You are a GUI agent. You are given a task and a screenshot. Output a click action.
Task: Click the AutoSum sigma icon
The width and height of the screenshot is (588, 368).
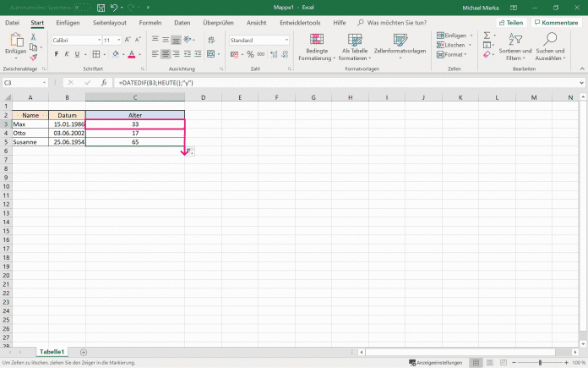coord(487,35)
